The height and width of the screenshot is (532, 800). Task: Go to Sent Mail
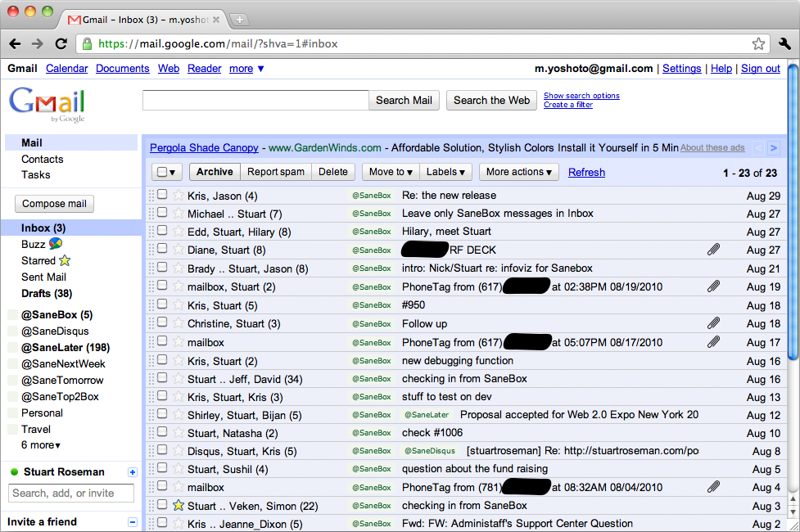[44, 277]
